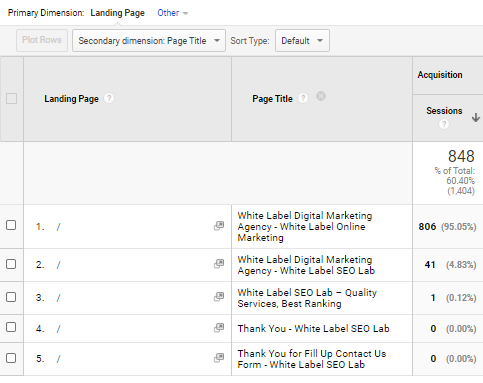
Task: Click 'Thank You - White Label SEO Lab'
Action: pos(313,329)
